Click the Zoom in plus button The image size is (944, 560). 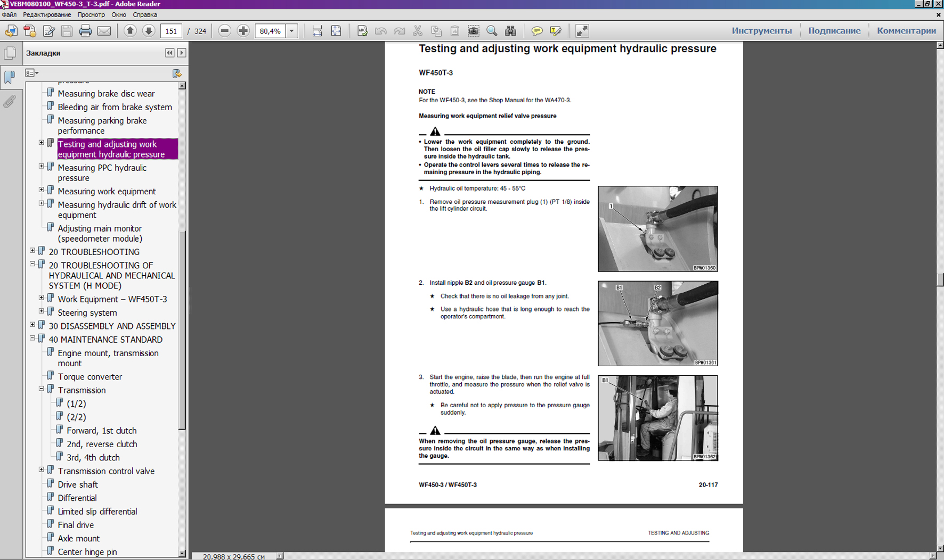pyautogui.click(x=243, y=31)
